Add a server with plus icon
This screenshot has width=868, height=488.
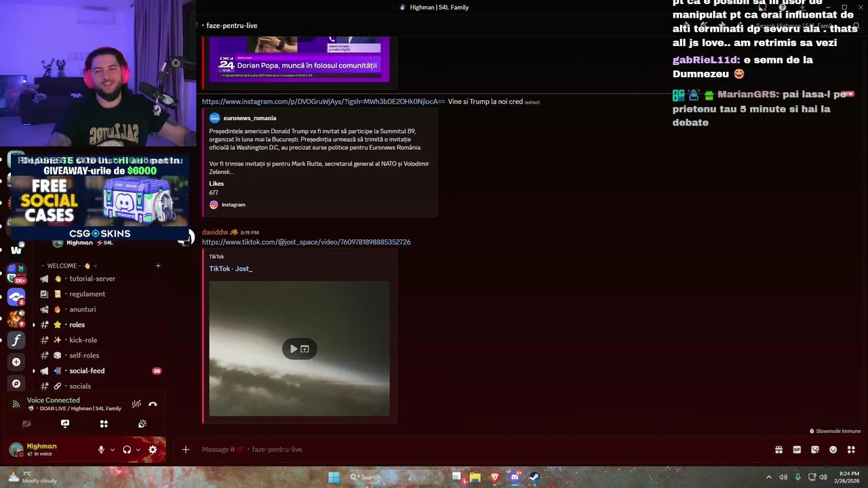click(16, 362)
